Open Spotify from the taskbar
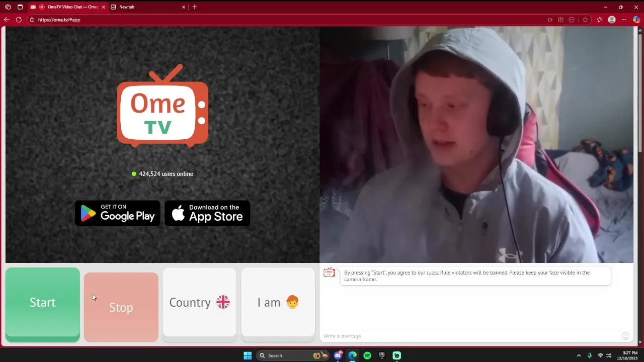The width and height of the screenshot is (644, 362). click(367, 355)
